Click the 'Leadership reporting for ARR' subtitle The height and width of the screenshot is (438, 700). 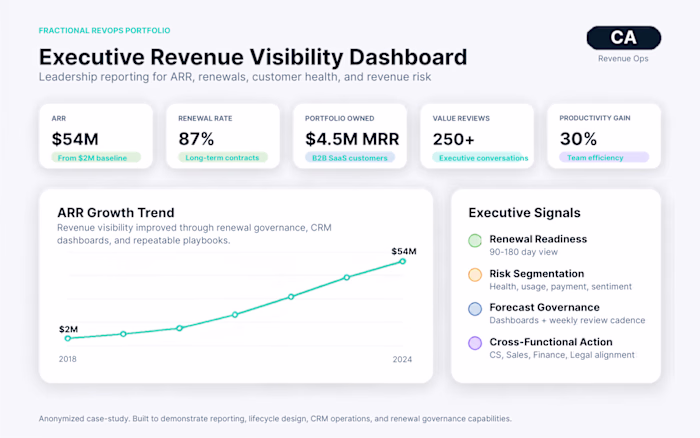(235, 77)
